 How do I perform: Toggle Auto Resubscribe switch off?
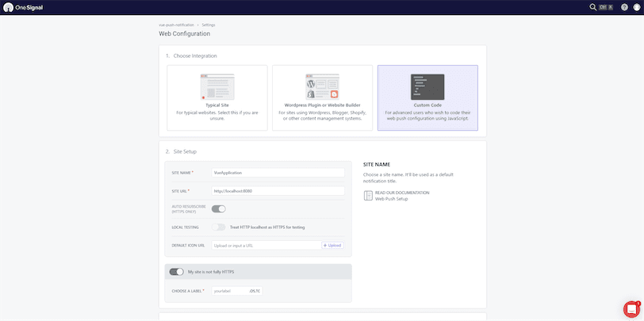(x=219, y=209)
